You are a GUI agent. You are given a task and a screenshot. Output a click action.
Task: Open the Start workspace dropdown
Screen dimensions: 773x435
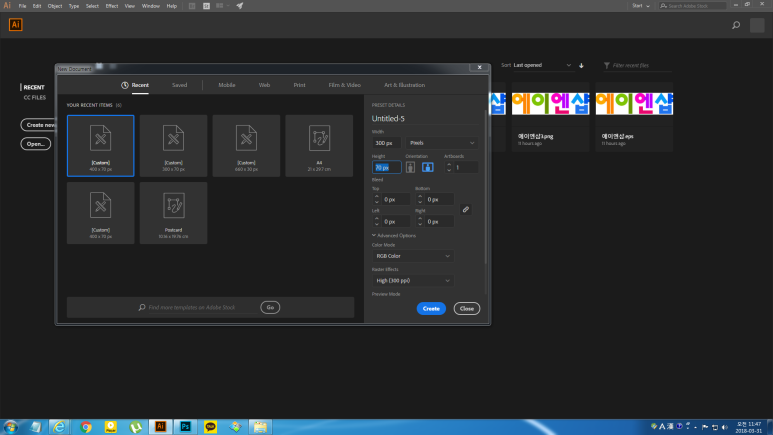pyautogui.click(x=641, y=6)
